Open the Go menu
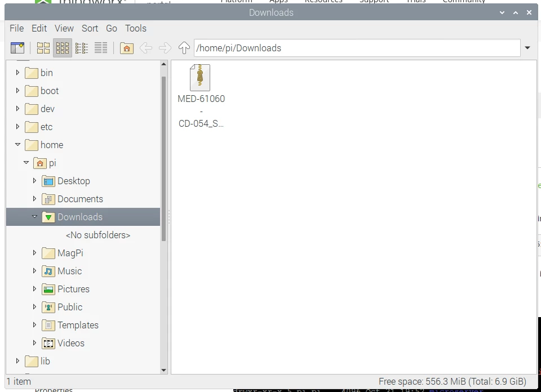 pos(111,28)
